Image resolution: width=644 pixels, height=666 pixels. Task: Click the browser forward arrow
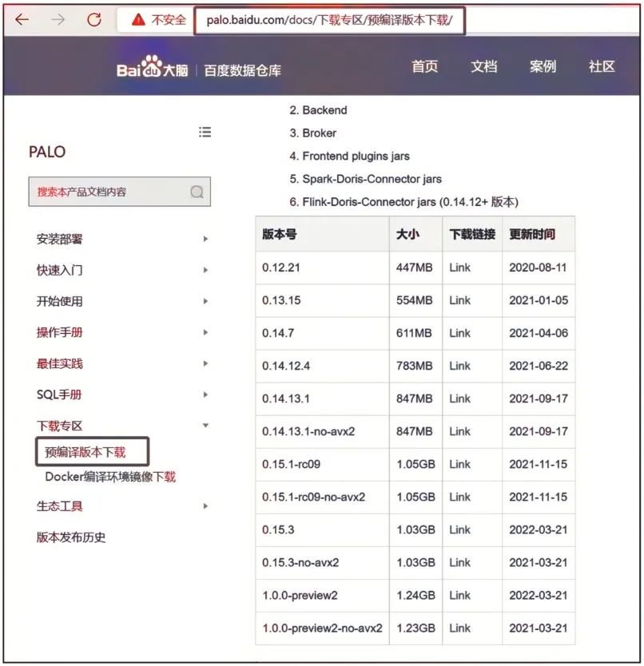click(58, 19)
